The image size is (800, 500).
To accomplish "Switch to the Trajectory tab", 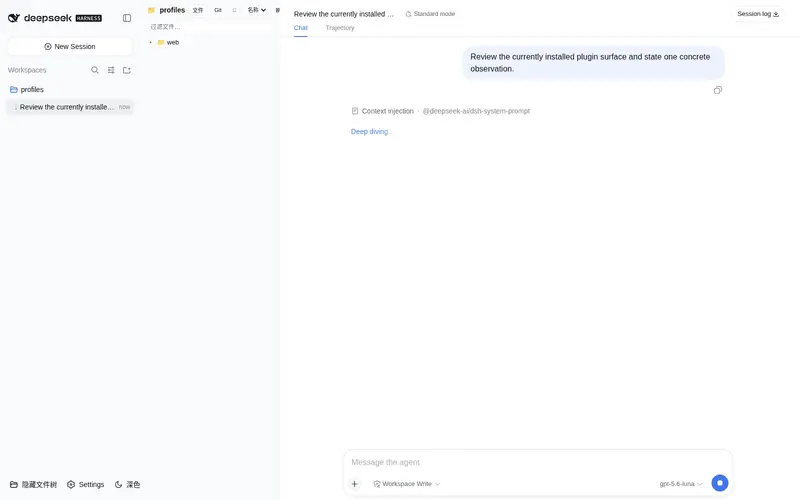I will pos(340,28).
